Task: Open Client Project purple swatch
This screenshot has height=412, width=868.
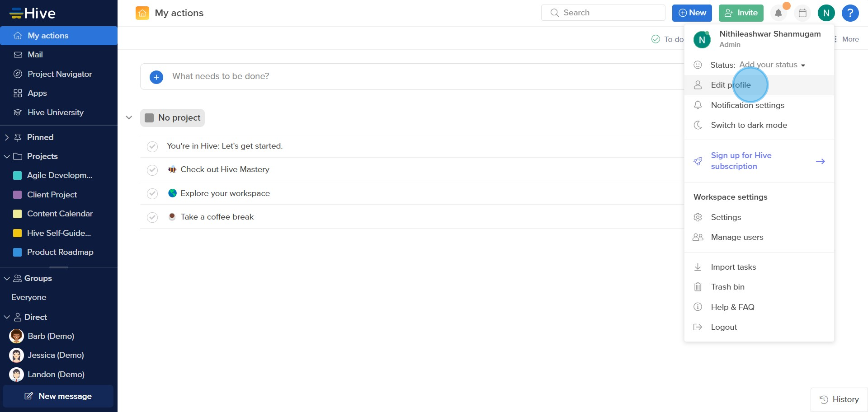Action: tap(18, 195)
